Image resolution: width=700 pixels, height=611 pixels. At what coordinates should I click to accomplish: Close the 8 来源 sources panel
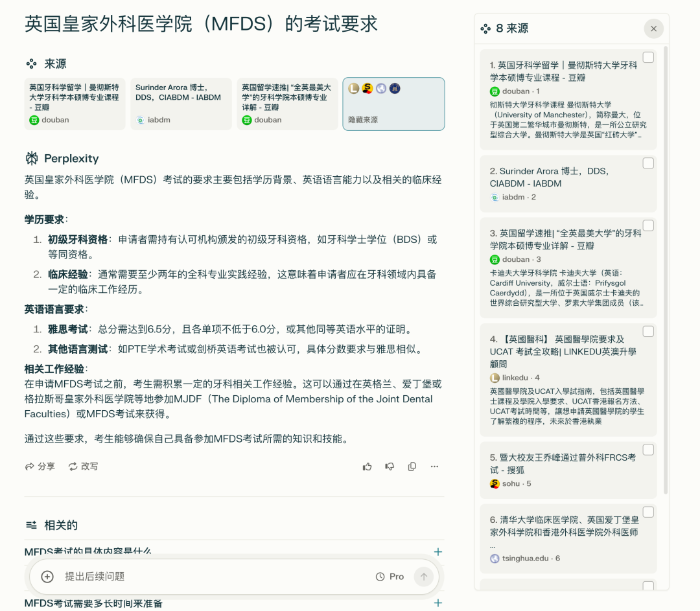pyautogui.click(x=653, y=29)
